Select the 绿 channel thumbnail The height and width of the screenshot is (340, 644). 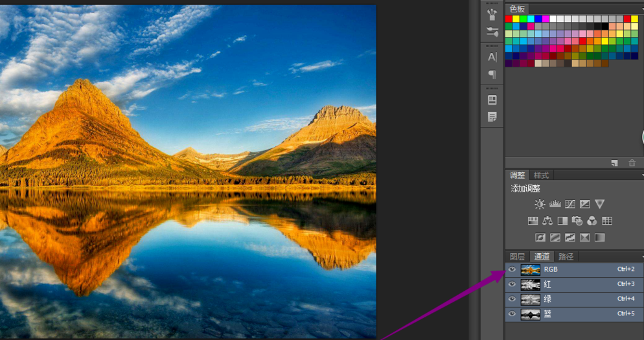[530, 299]
